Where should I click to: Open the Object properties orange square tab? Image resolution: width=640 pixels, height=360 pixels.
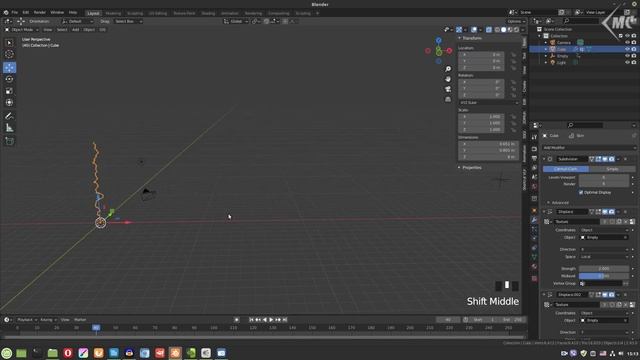click(x=534, y=211)
